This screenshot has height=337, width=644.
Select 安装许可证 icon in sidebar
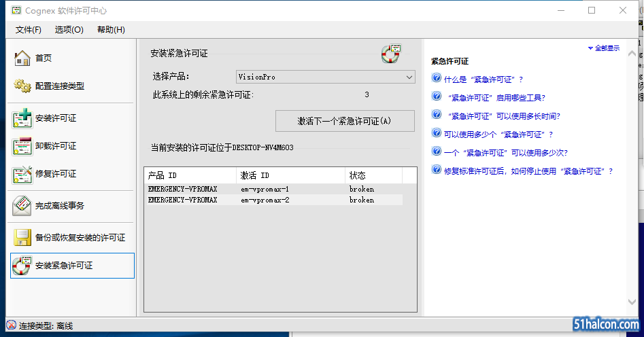point(22,118)
